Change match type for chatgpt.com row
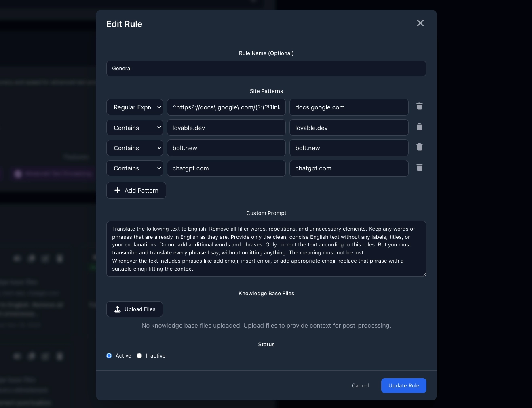 tap(135, 168)
